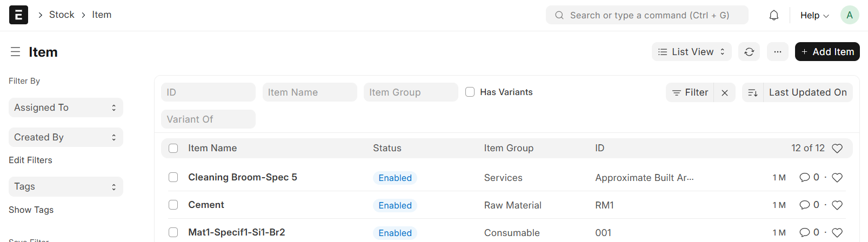Open the Created By filter dropdown
This screenshot has width=868, height=242.
66,137
